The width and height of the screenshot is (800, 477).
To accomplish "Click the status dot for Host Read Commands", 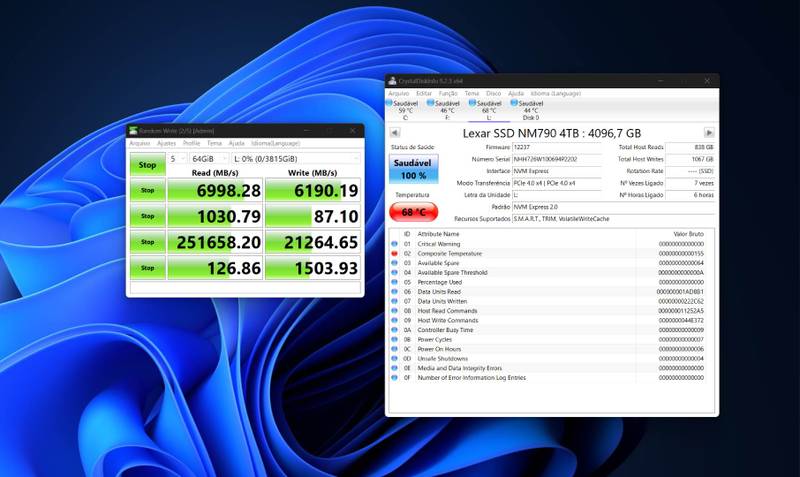I will pos(394,311).
